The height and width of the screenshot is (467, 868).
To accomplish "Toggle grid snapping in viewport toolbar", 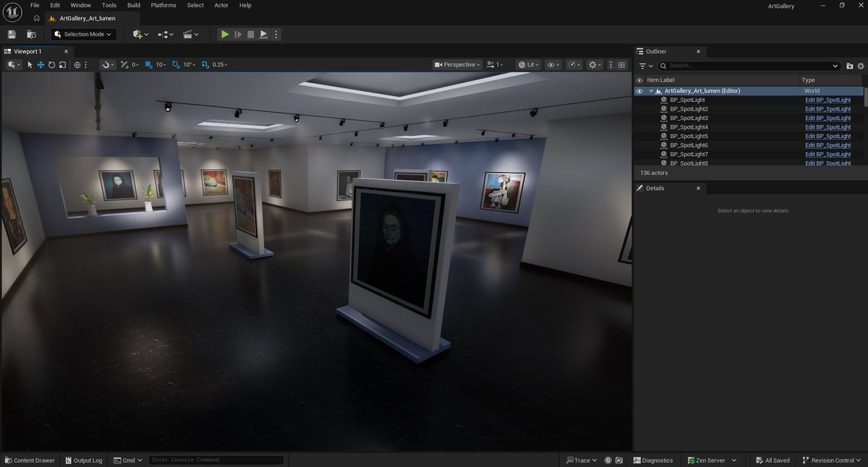I will coord(147,64).
